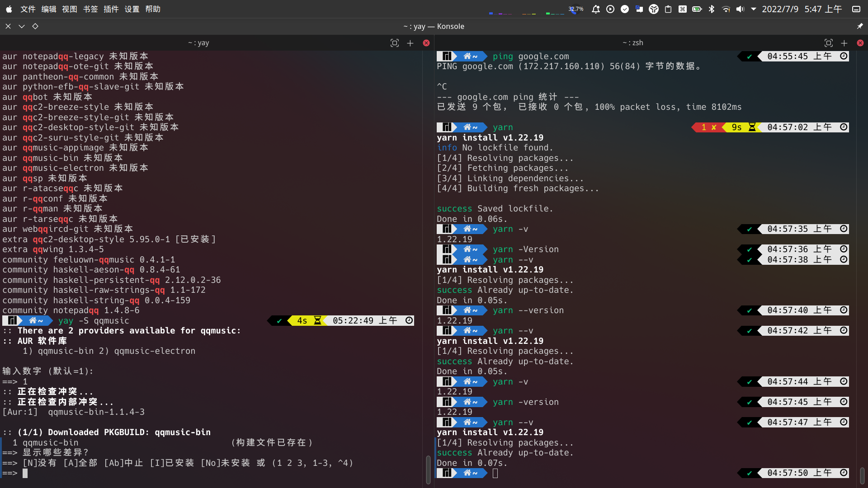Open the notifications bell in system tray
The image size is (868, 488).
click(x=596, y=9)
